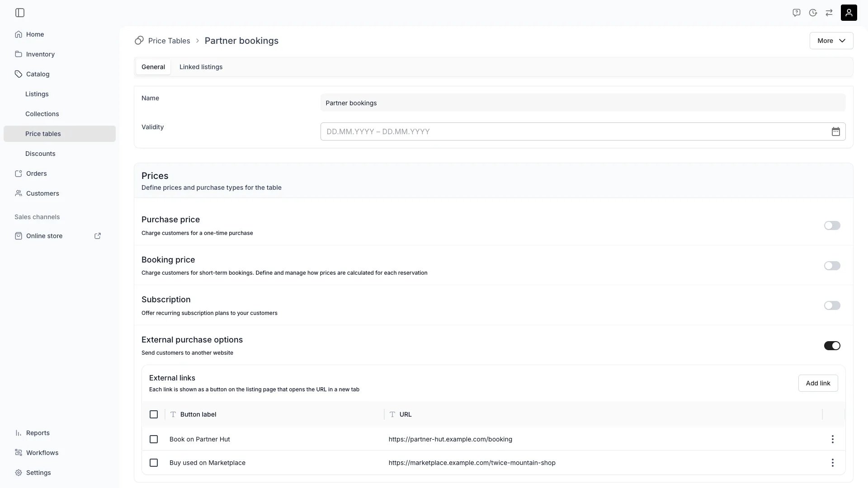Click the Validity date range field

583,131
